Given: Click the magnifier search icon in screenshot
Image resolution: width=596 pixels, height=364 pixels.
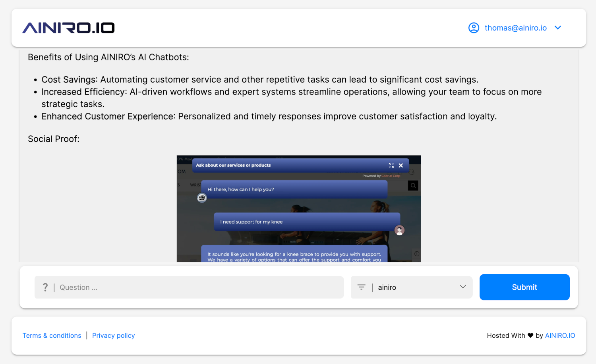Looking at the screenshot, I should 413,185.
